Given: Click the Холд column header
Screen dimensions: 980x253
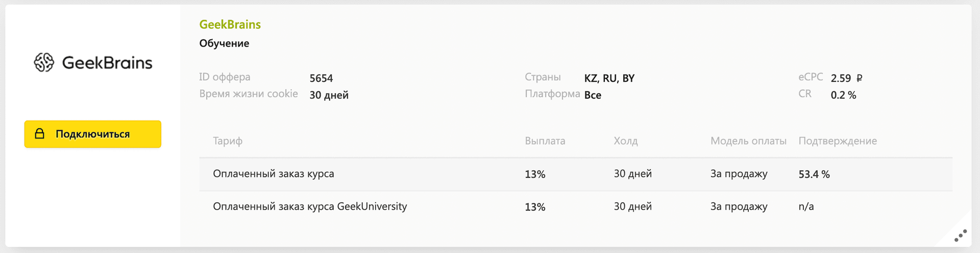Looking at the screenshot, I should (x=625, y=141).
